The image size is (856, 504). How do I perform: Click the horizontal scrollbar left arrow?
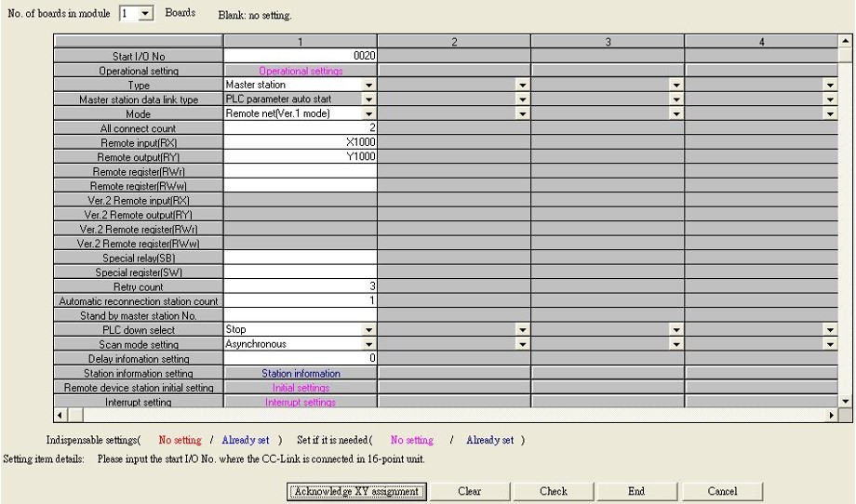[60, 415]
